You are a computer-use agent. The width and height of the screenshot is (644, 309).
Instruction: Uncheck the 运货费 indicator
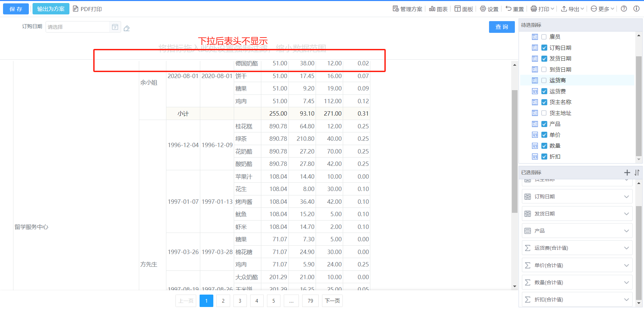click(544, 91)
